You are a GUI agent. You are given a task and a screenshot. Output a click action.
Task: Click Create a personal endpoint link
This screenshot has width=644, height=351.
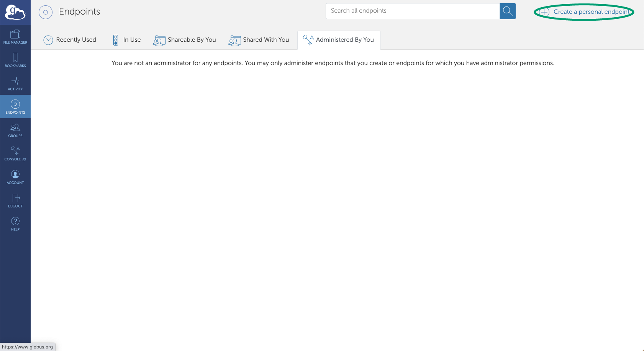(591, 12)
